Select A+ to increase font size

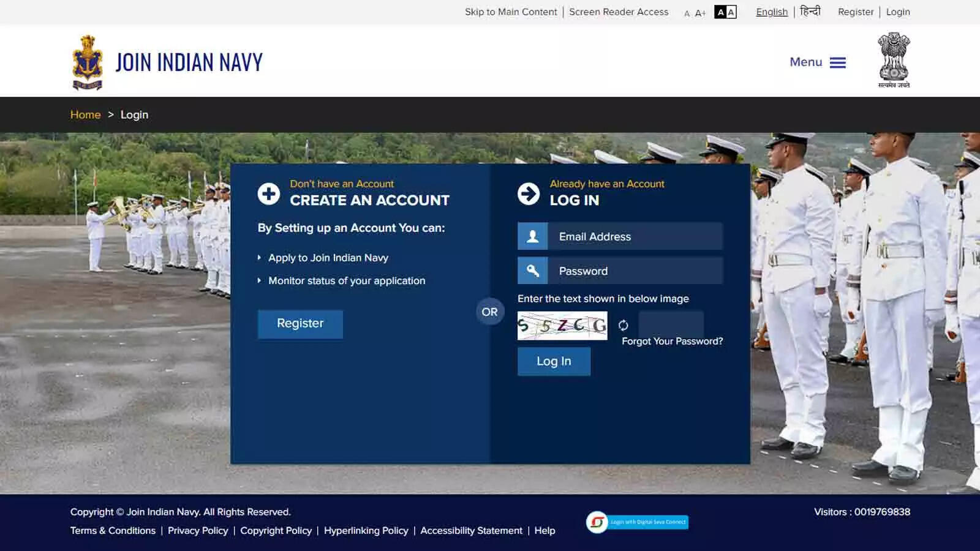(700, 12)
